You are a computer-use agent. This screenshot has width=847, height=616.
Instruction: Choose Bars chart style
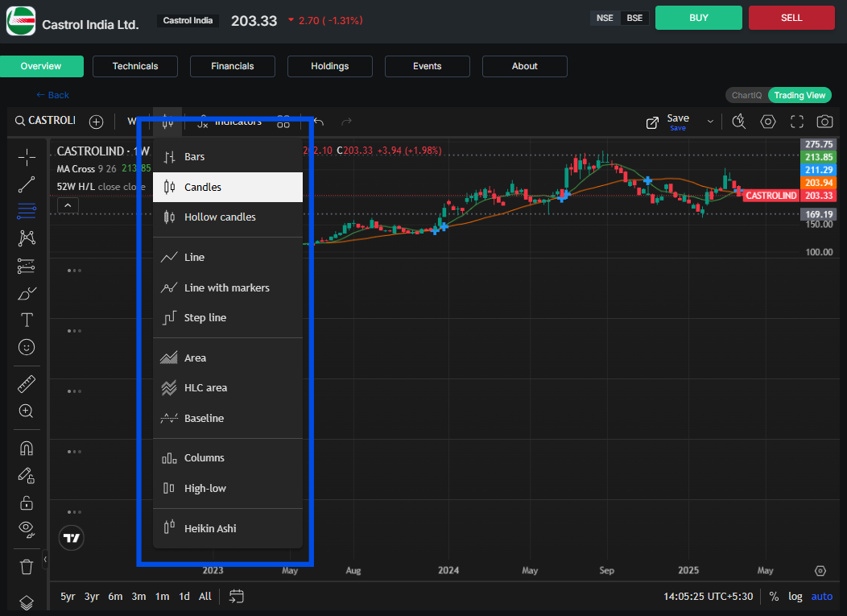click(x=227, y=157)
